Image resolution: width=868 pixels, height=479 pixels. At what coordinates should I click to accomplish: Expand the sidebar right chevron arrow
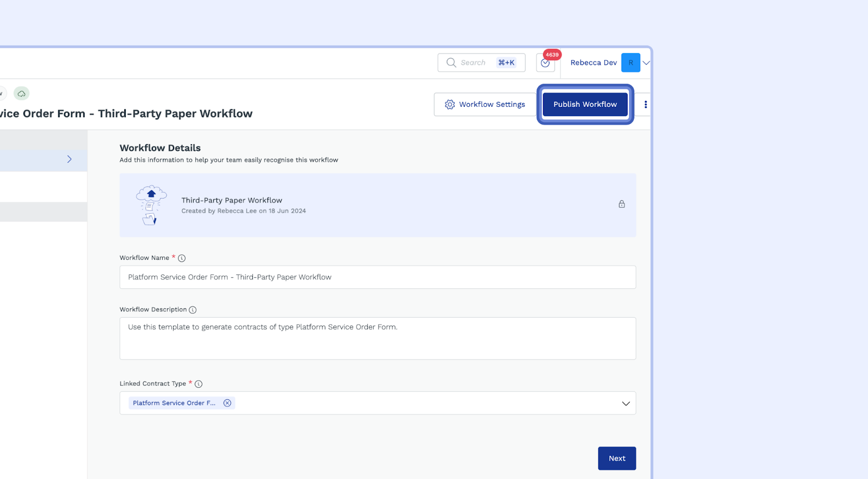pyautogui.click(x=69, y=159)
